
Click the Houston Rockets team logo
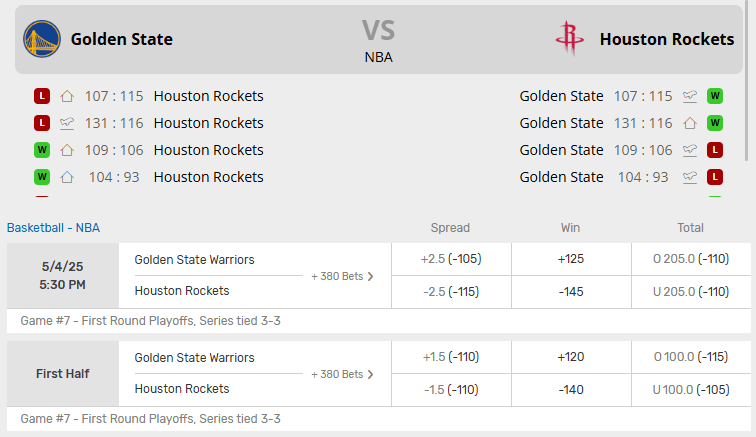coord(569,39)
